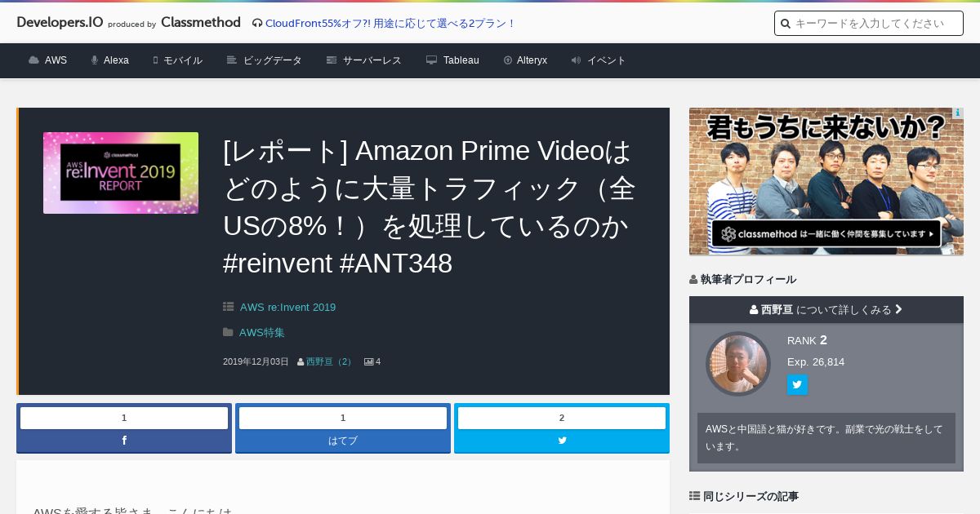The height and width of the screenshot is (514, 980).
Task: Click the Twitter share count showing 2
Action: 562,418
